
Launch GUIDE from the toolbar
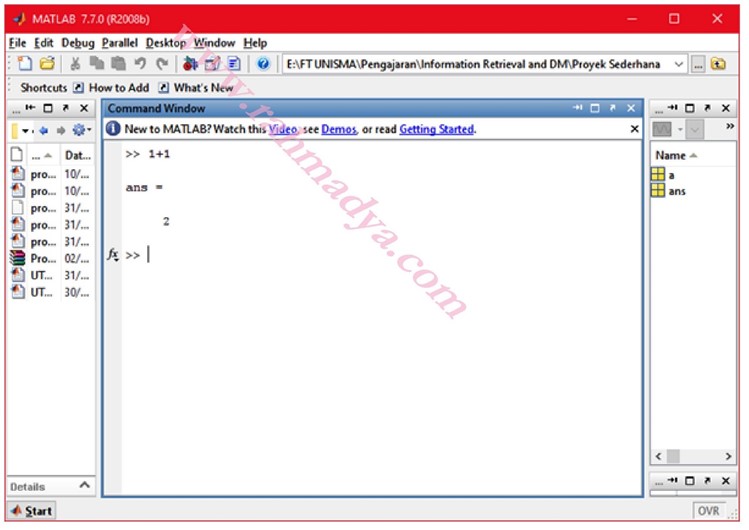click(x=212, y=64)
